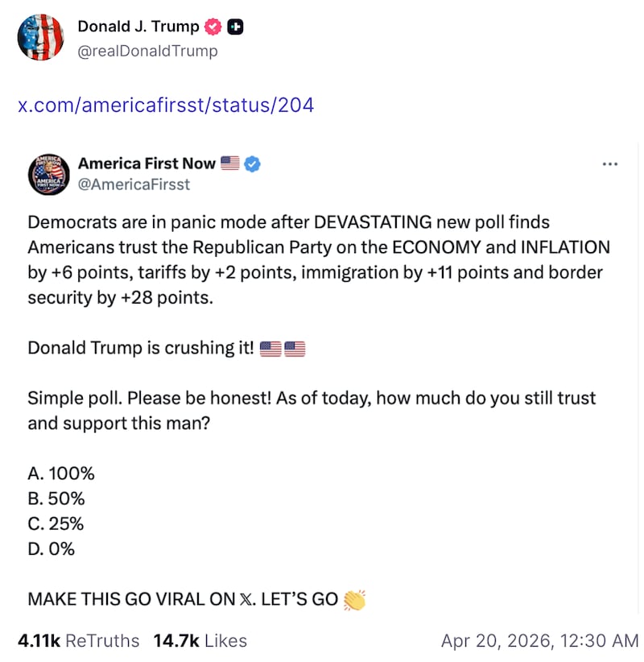Open the three-dot options menu on the quoted post
This screenshot has height=662, width=644.
(x=610, y=163)
